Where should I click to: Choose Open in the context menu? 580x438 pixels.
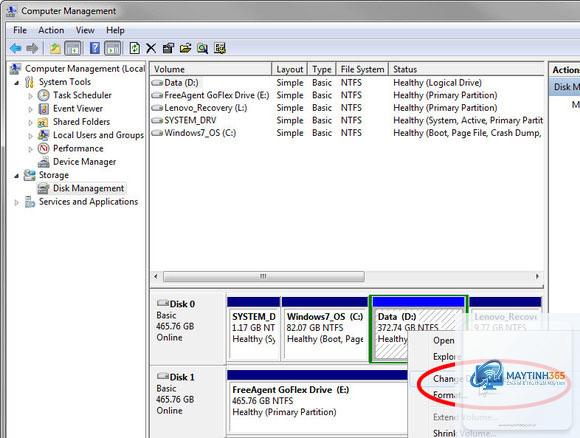(x=444, y=341)
